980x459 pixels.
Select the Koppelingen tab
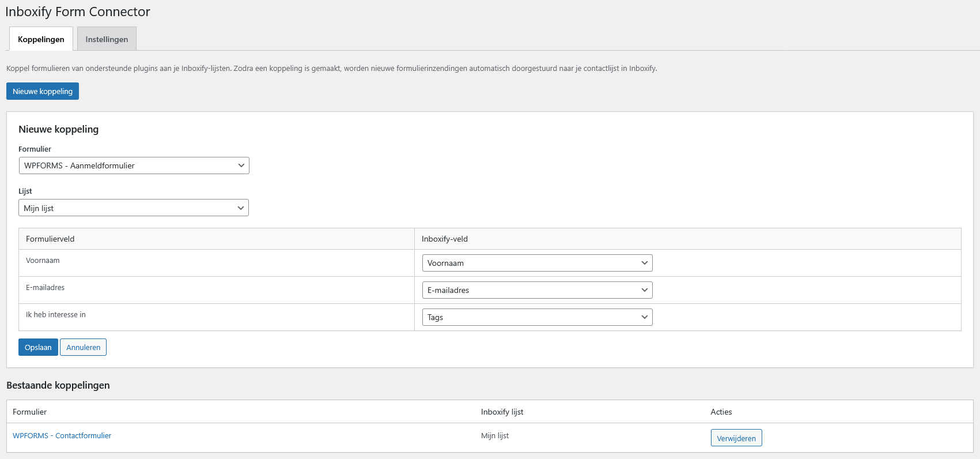(41, 39)
